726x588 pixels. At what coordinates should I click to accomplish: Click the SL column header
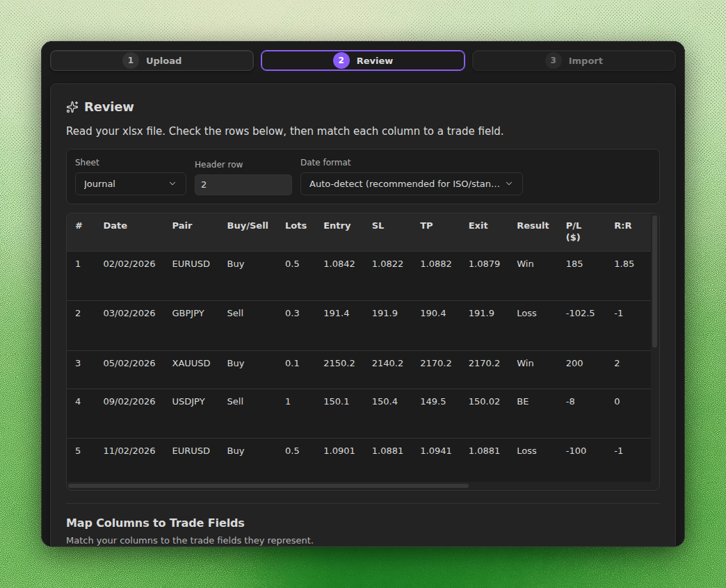[x=378, y=226]
